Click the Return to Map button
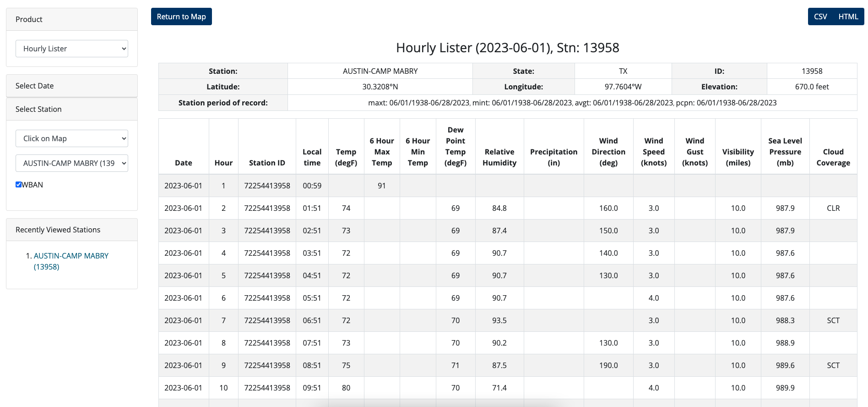868x407 pixels. 181,16
